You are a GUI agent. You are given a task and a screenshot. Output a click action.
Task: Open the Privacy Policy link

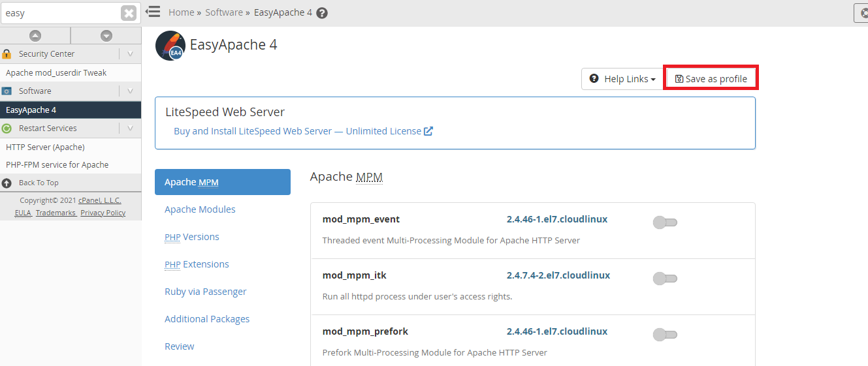coord(103,213)
